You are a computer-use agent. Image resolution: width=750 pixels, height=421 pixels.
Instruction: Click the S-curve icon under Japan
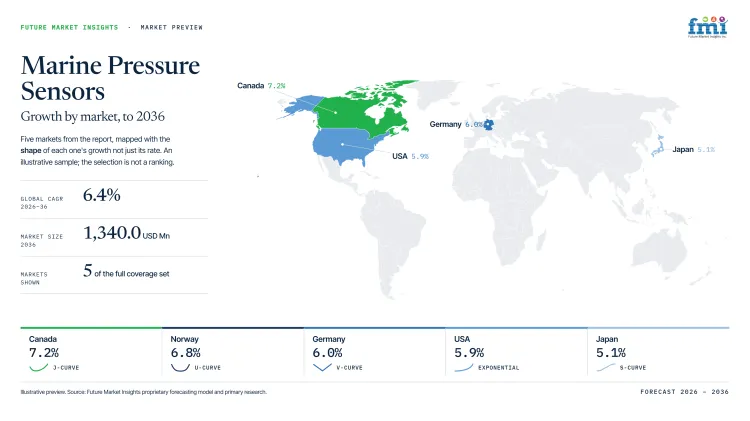tap(606, 367)
